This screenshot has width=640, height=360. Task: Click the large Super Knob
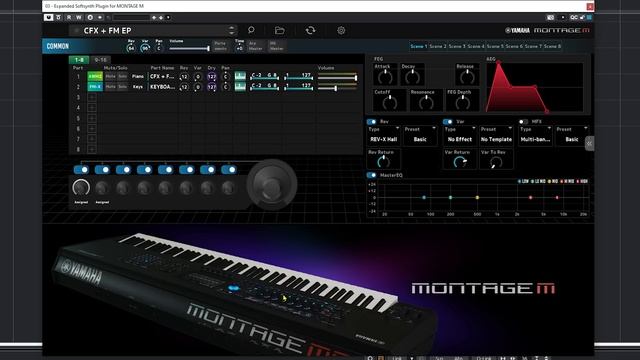[272, 184]
